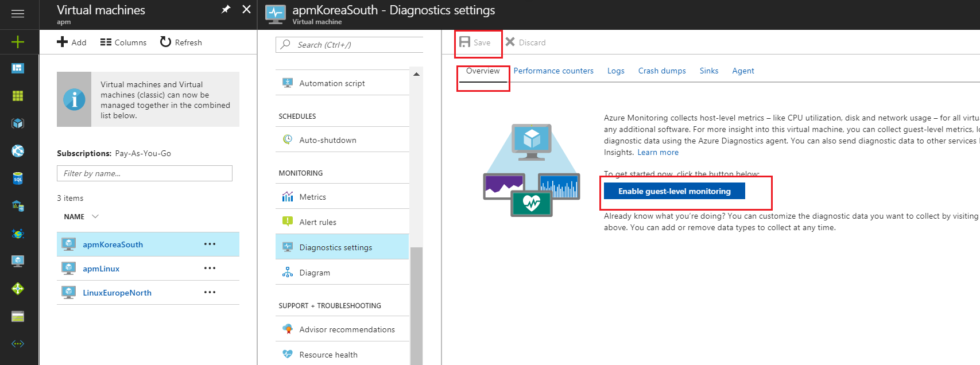The image size is (980, 365).
Task: Switch to Performance counters tab
Action: click(x=553, y=71)
